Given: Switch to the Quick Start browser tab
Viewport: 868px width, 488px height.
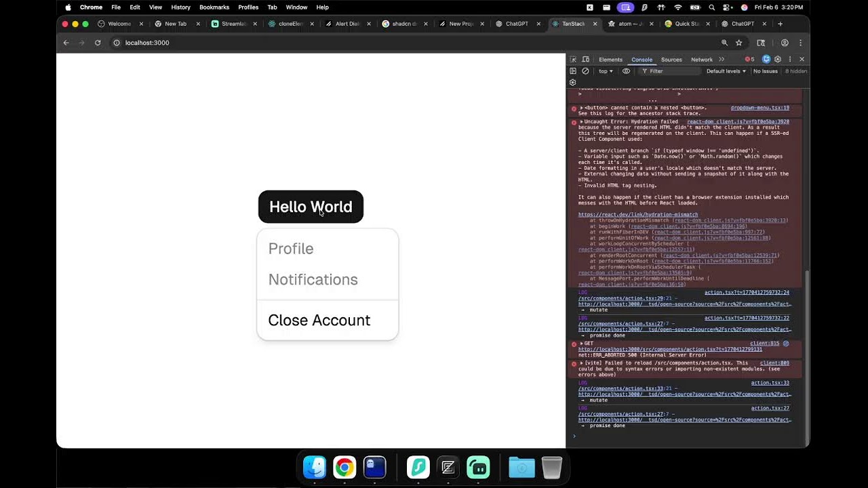Looking at the screenshot, I should pos(687,24).
